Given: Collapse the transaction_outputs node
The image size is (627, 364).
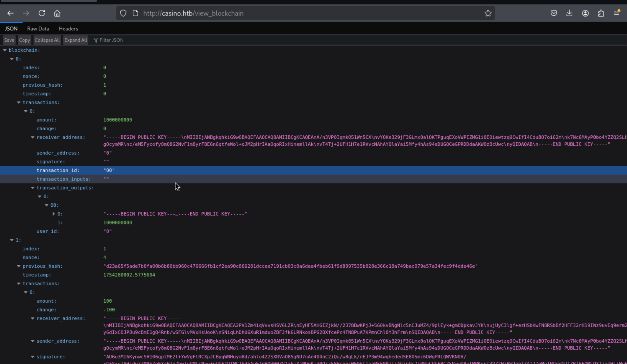Looking at the screenshot, I should click(x=33, y=188).
